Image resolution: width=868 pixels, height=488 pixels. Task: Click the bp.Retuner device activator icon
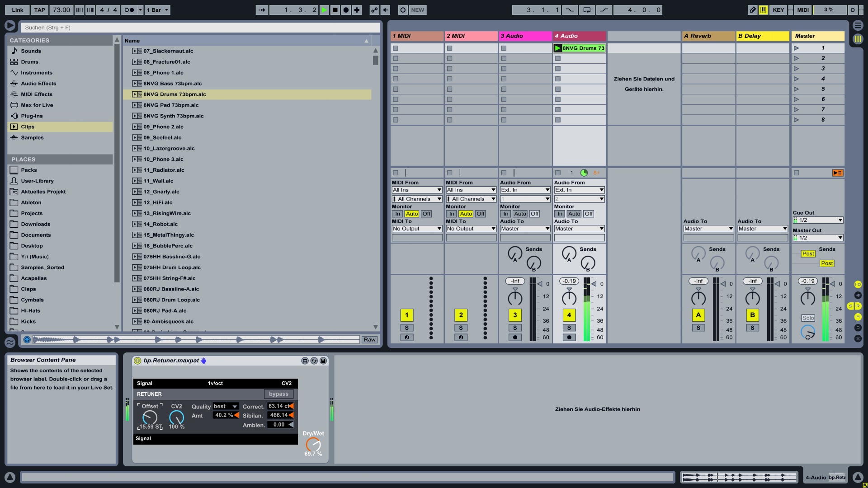(137, 361)
